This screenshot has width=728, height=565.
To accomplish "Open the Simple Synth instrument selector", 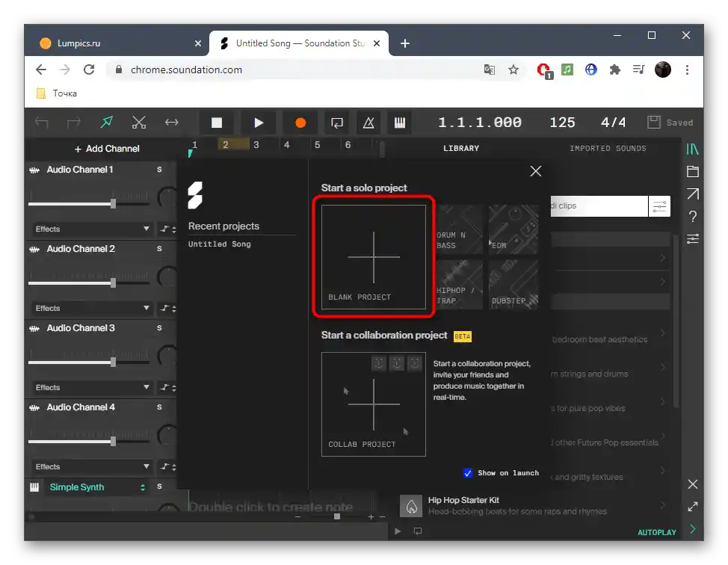I will point(97,487).
